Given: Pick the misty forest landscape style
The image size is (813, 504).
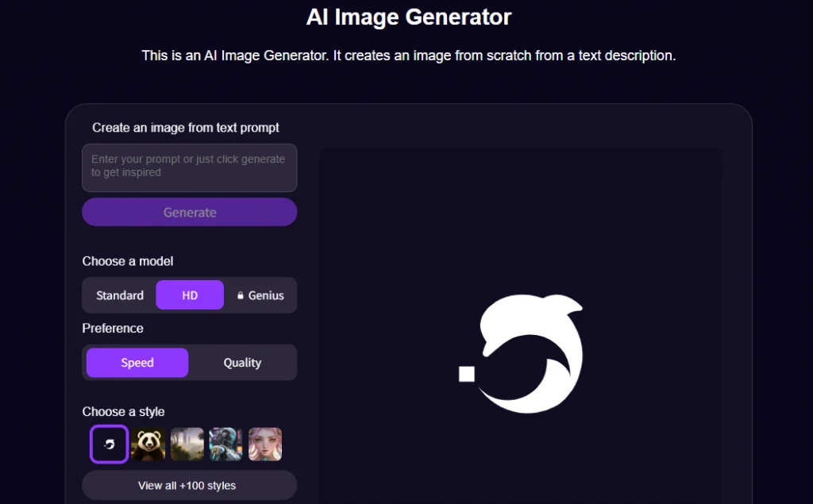Looking at the screenshot, I should 187,444.
